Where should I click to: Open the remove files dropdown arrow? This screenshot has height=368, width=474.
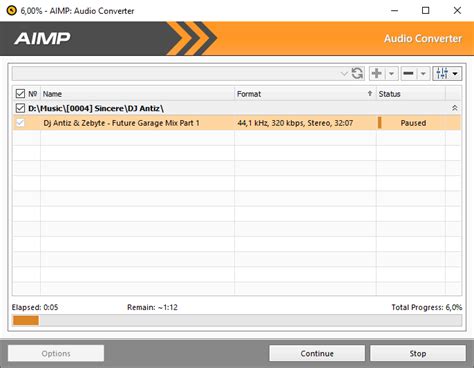[423, 73]
